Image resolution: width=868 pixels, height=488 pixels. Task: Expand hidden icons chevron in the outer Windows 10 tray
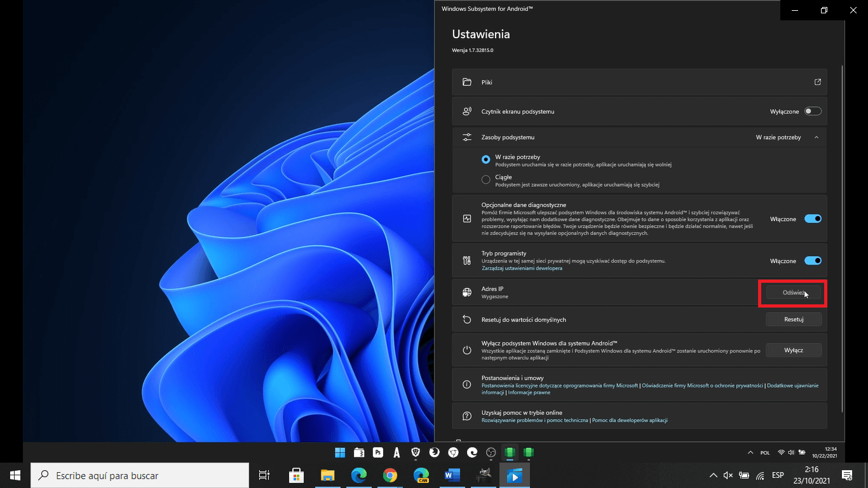coord(713,475)
